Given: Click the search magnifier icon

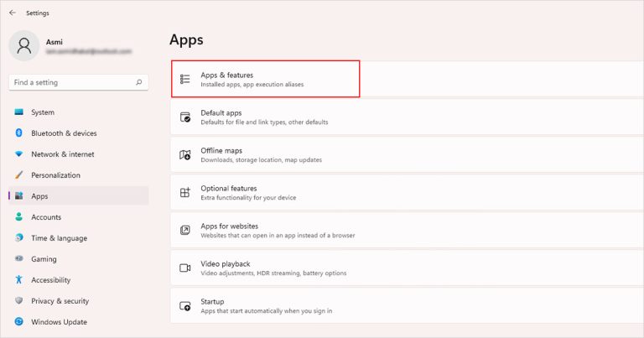Looking at the screenshot, I should [139, 82].
